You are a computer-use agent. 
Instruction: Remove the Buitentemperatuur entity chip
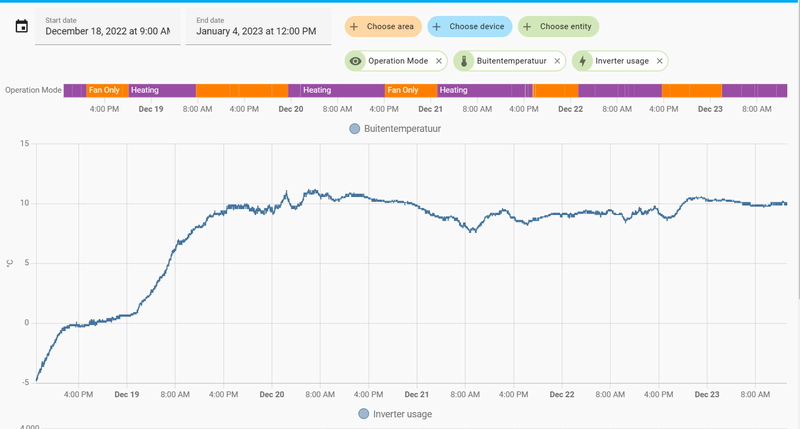(x=557, y=61)
